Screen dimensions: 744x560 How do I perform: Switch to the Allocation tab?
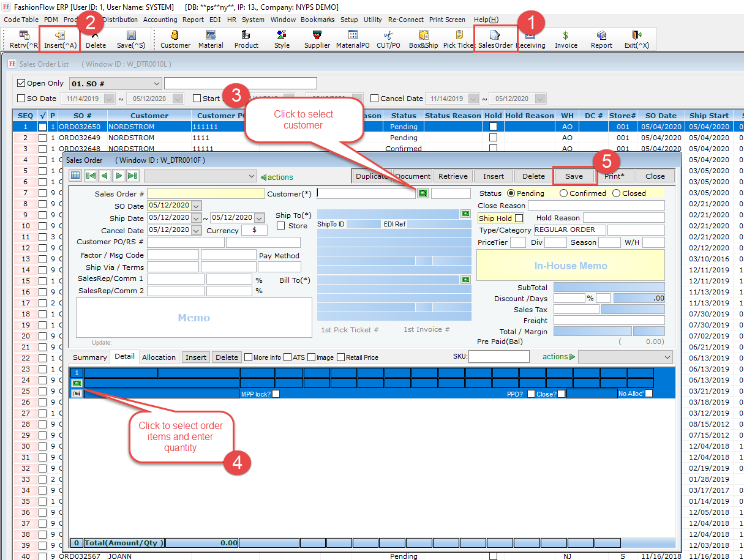(x=159, y=357)
